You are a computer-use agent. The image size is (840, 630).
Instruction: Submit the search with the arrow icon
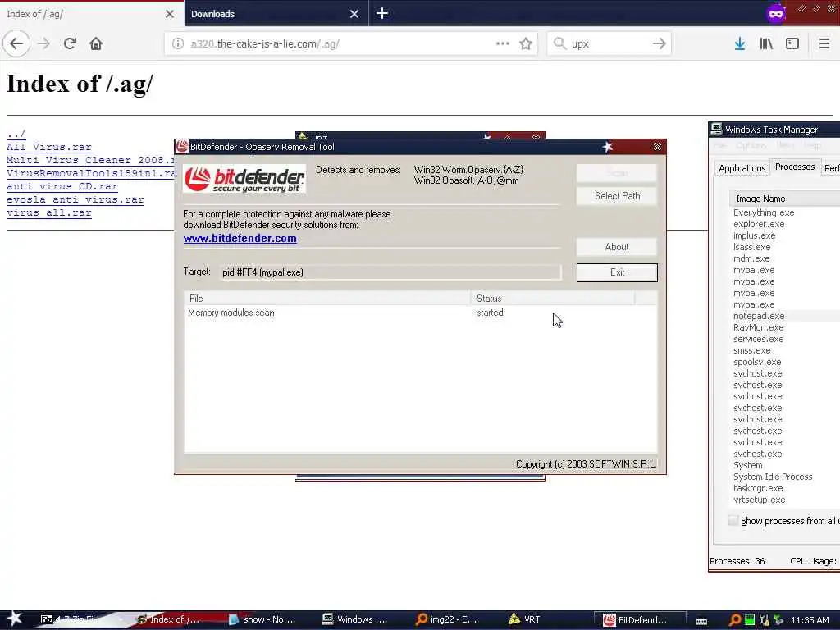coord(660,43)
